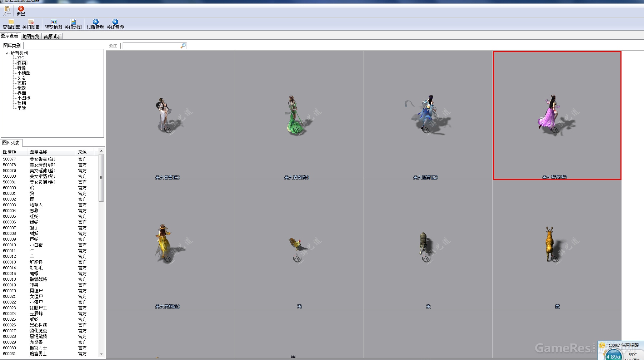This screenshot has height=360, width=644.
Task: Select row 600013 钉耙怪
Action: [x=49, y=262]
